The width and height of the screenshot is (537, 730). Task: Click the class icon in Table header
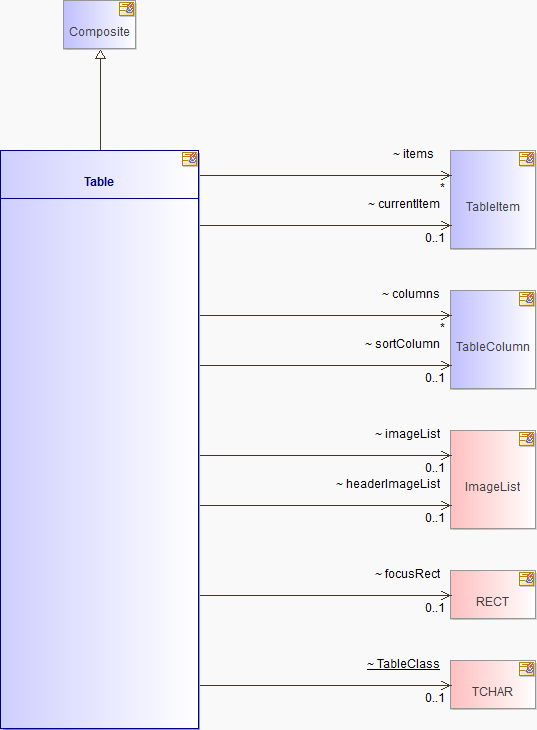point(190,159)
